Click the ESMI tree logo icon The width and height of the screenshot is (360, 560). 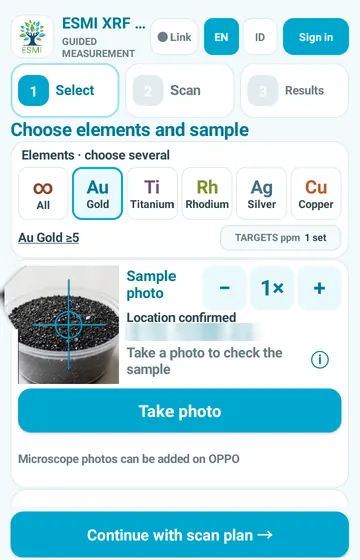tap(32, 37)
